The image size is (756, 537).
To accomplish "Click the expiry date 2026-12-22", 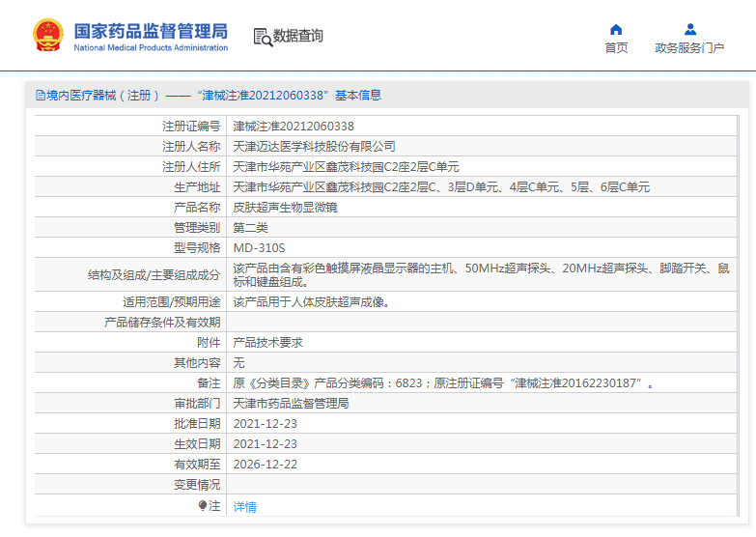I will point(266,465).
